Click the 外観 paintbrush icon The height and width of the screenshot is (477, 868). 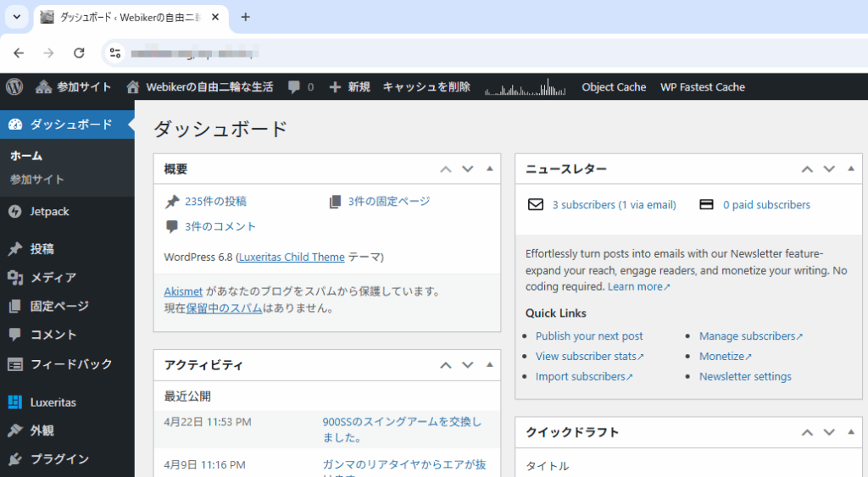[x=15, y=430]
